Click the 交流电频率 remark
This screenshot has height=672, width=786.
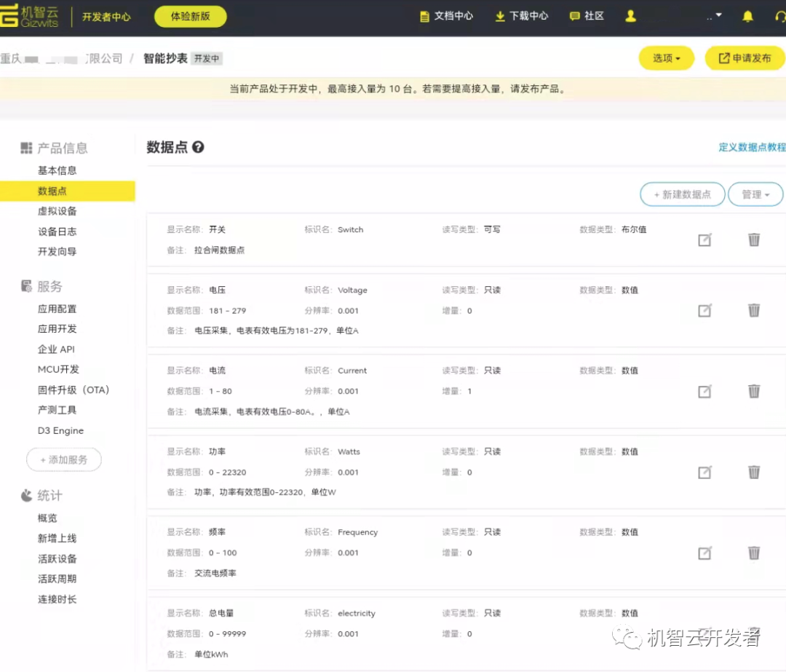[215, 573]
